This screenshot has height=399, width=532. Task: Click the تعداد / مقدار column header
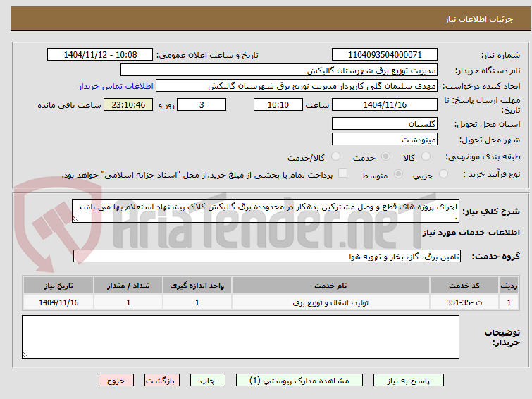tap(128, 286)
